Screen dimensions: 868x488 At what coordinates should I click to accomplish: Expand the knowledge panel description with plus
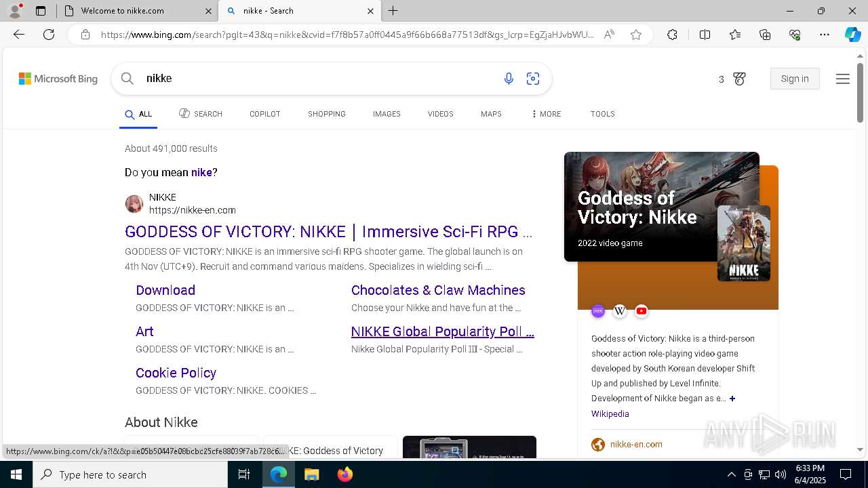tap(732, 399)
